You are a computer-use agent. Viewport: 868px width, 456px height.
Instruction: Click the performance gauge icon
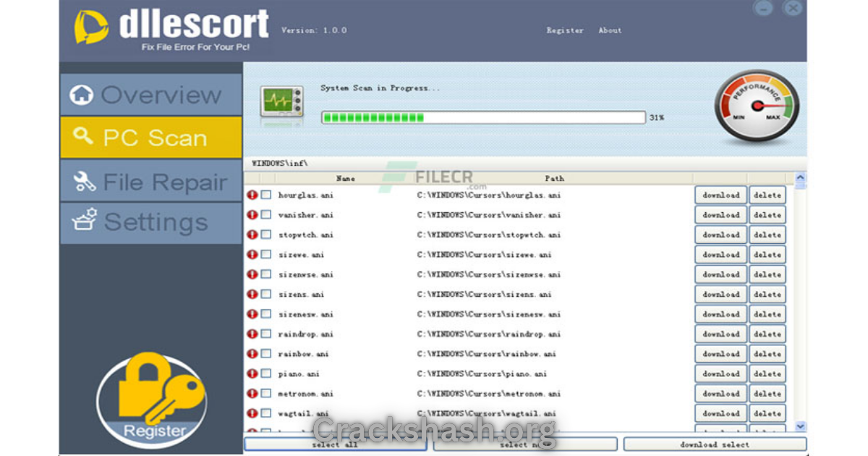757,106
